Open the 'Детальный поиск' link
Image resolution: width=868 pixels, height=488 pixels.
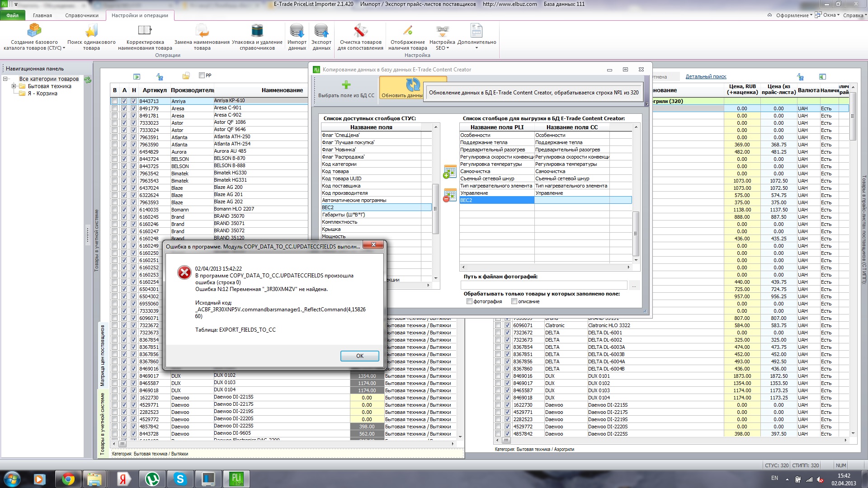point(706,76)
